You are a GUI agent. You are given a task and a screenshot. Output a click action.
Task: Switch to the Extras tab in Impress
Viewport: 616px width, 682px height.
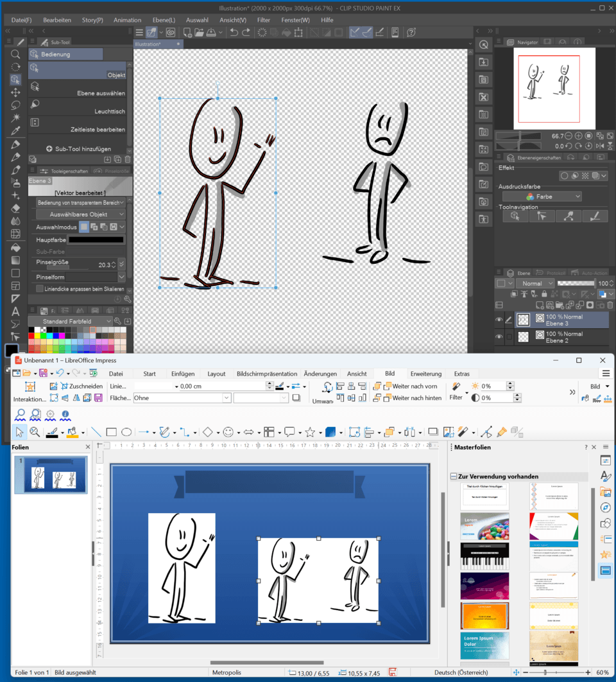point(461,374)
